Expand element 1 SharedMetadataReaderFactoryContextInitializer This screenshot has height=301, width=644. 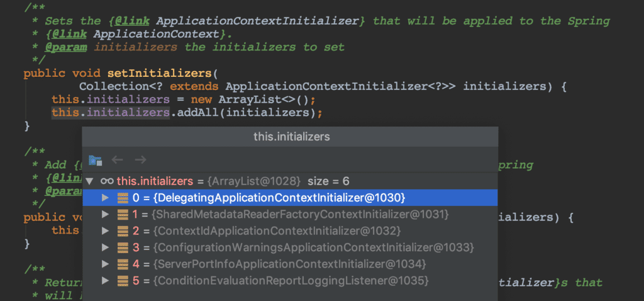[x=106, y=214]
